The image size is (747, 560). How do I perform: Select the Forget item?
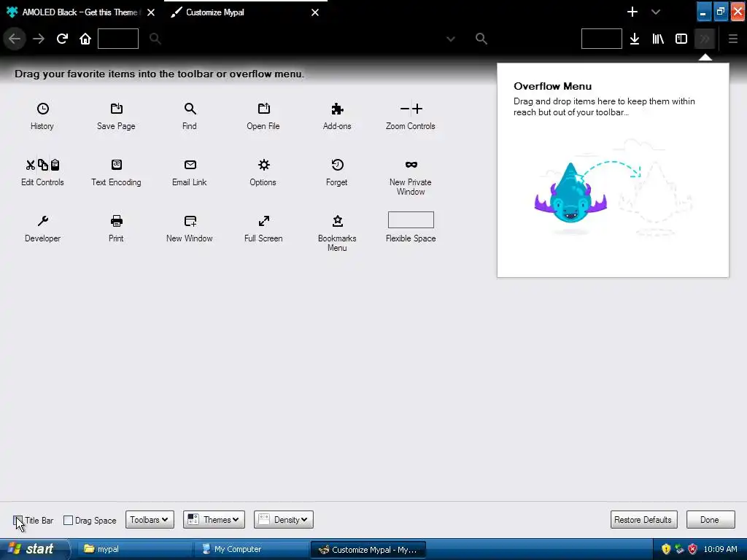tap(337, 172)
